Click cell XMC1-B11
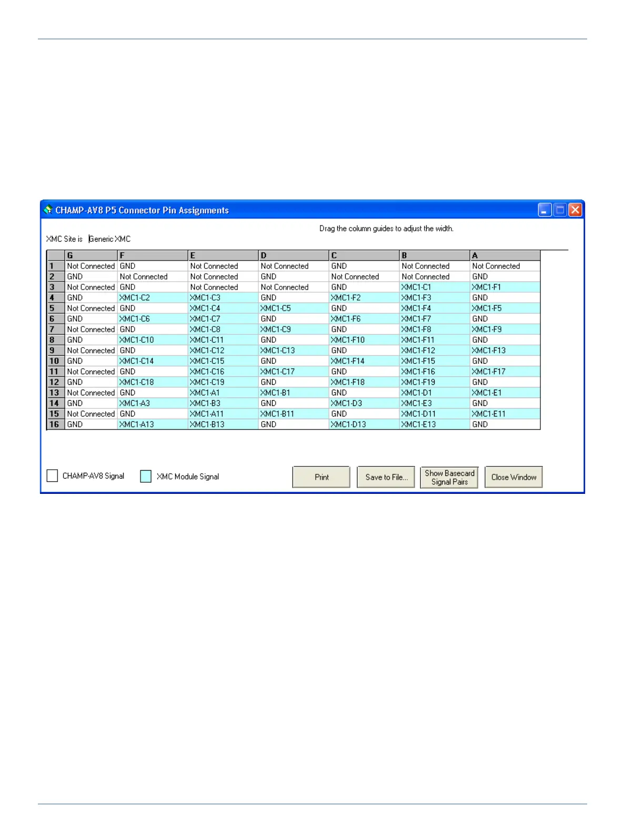The height and width of the screenshot is (834, 644). click(294, 413)
